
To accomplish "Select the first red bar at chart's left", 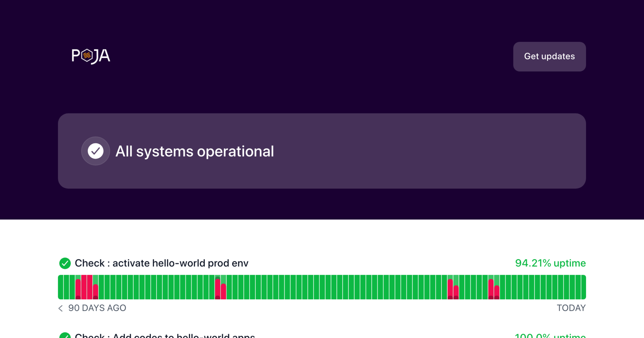I will 78,289.
